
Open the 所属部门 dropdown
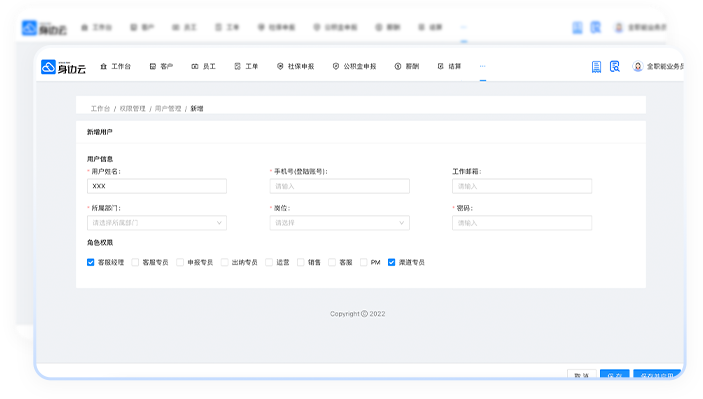157,223
